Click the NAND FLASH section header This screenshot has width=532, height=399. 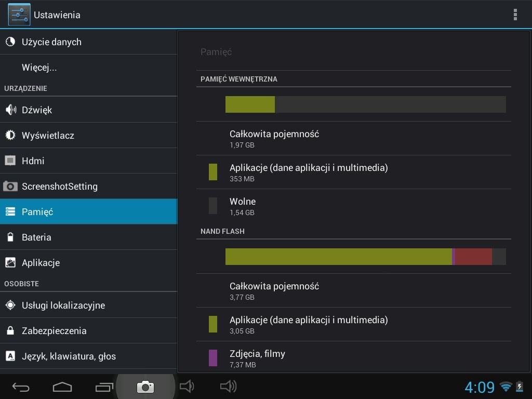click(x=222, y=231)
